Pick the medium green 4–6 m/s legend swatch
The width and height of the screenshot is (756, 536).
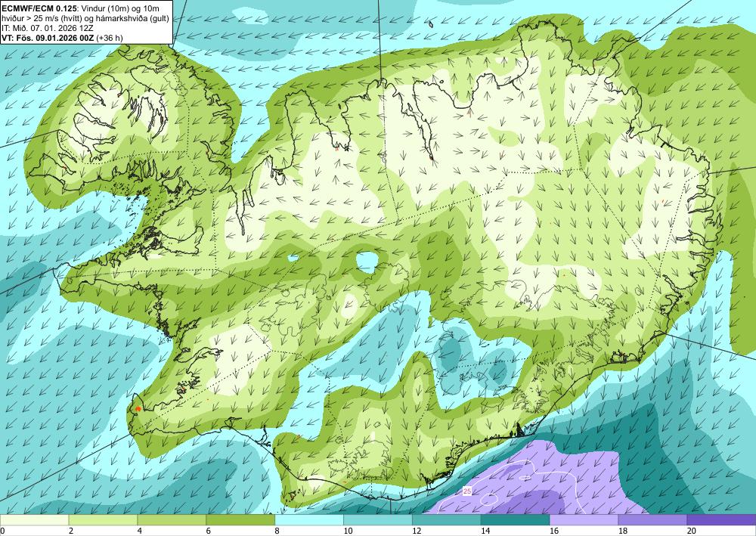coord(172,519)
